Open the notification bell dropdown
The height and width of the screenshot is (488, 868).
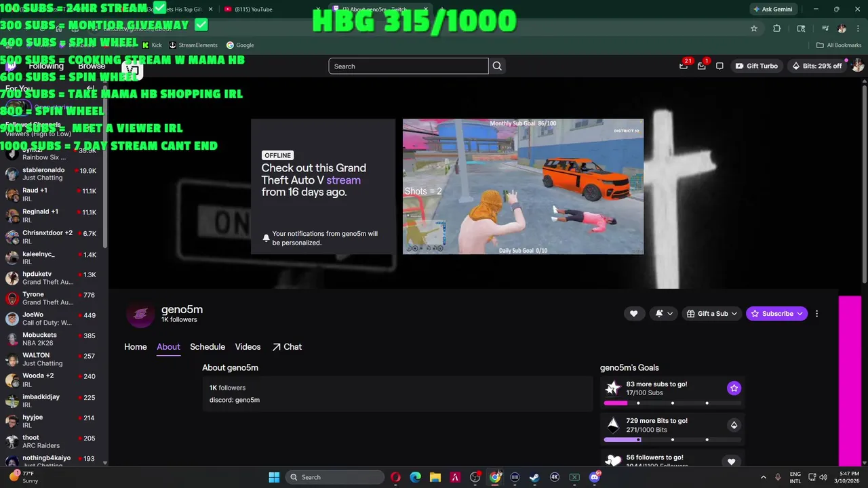coord(664,313)
